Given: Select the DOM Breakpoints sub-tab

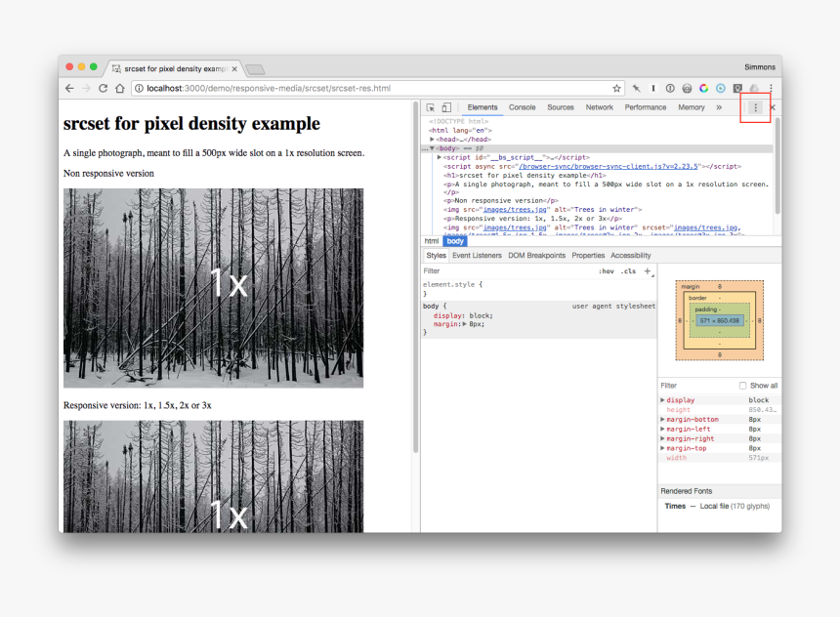Looking at the screenshot, I should 537,256.
